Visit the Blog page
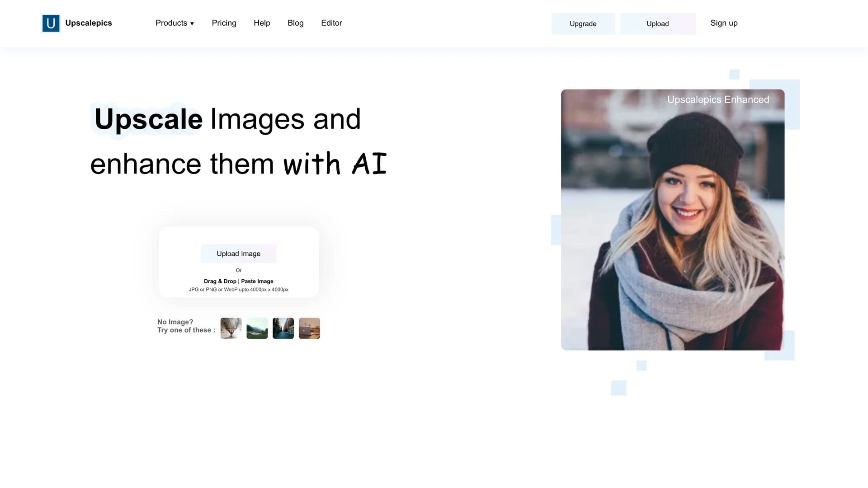 point(296,23)
